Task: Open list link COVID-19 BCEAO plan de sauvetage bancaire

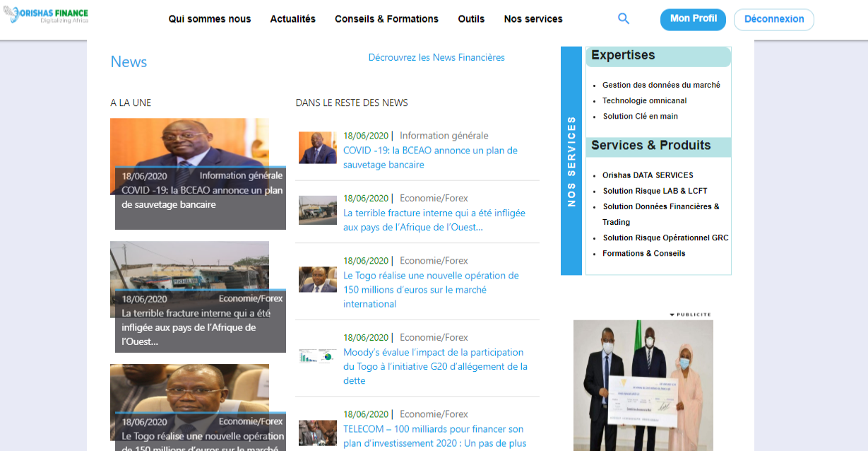Action: coord(430,158)
